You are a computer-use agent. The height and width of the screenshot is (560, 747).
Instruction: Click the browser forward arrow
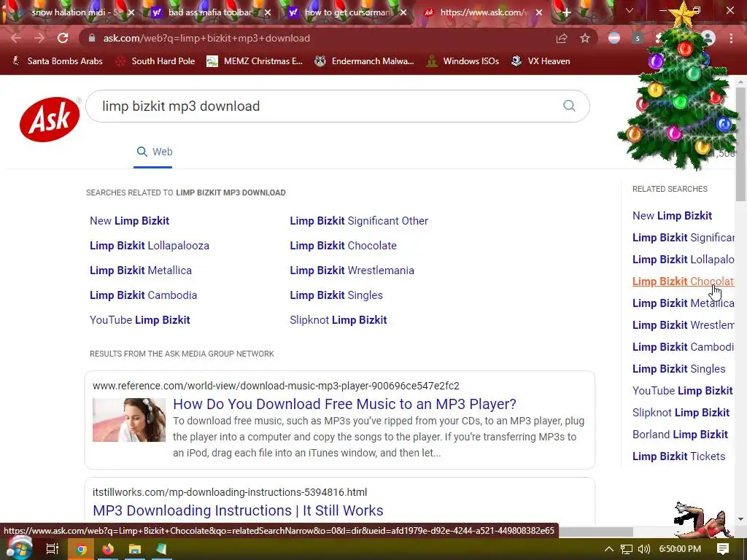(x=39, y=38)
